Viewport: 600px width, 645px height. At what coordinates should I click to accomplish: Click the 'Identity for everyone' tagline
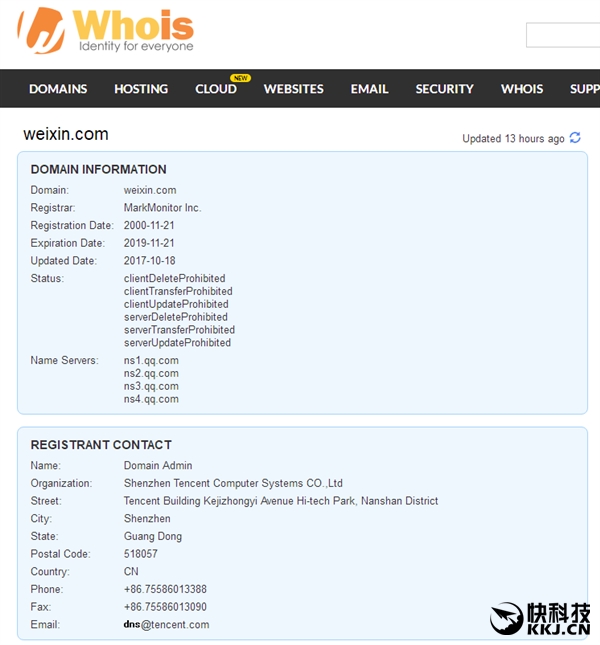(x=136, y=46)
